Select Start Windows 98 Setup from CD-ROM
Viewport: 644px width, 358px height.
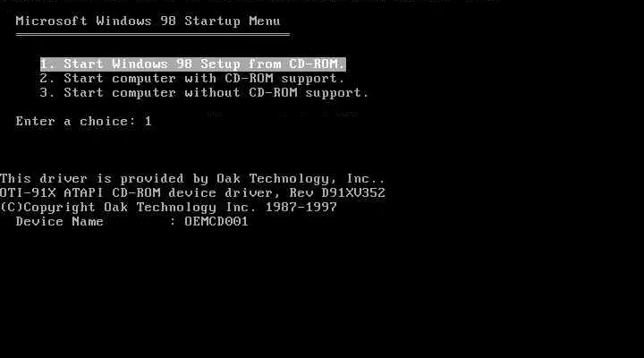point(192,64)
